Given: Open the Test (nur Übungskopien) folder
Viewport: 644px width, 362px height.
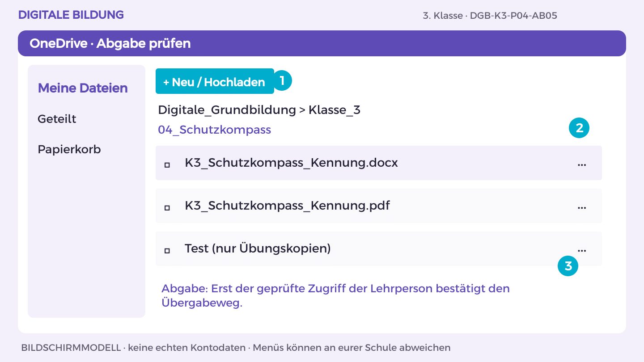Looking at the screenshot, I should [258, 248].
